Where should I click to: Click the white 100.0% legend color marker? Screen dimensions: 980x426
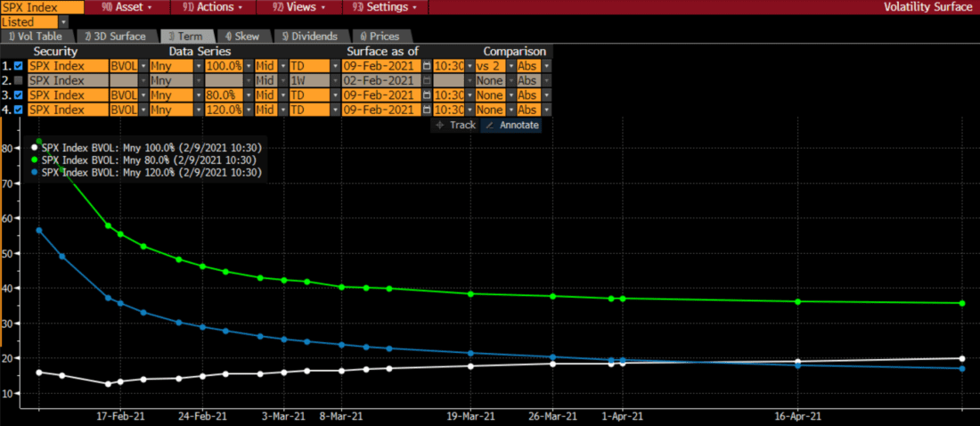tap(35, 147)
